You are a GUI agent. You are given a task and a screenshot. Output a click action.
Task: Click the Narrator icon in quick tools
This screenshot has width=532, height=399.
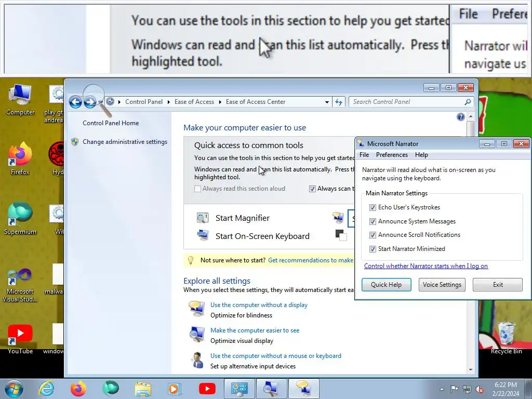(x=338, y=218)
